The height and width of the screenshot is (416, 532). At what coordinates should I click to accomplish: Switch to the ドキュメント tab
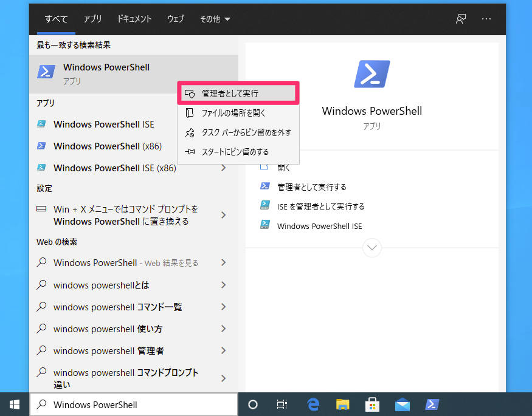click(134, 19)
